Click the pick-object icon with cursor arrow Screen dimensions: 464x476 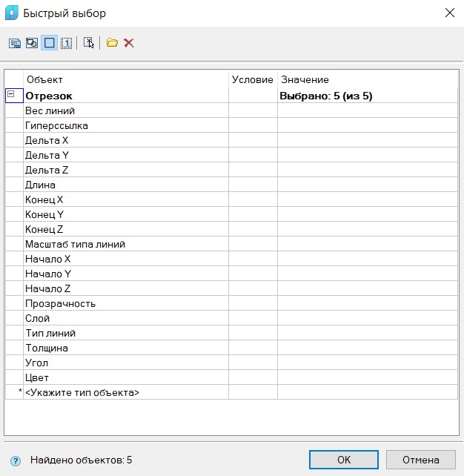tap(88, 43)
